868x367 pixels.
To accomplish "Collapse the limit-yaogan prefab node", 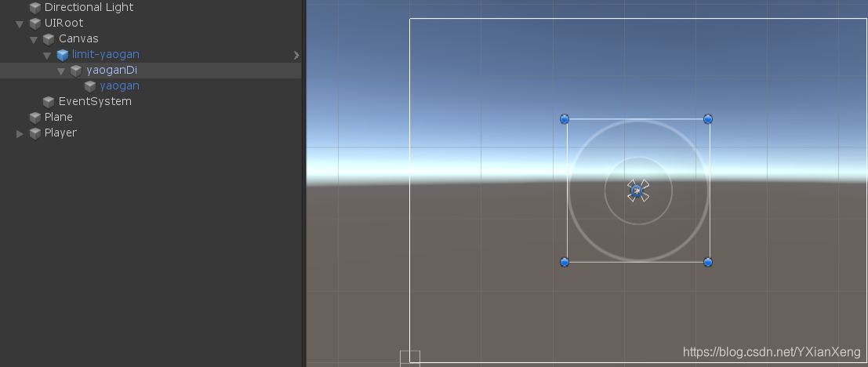I will (48, 56).
